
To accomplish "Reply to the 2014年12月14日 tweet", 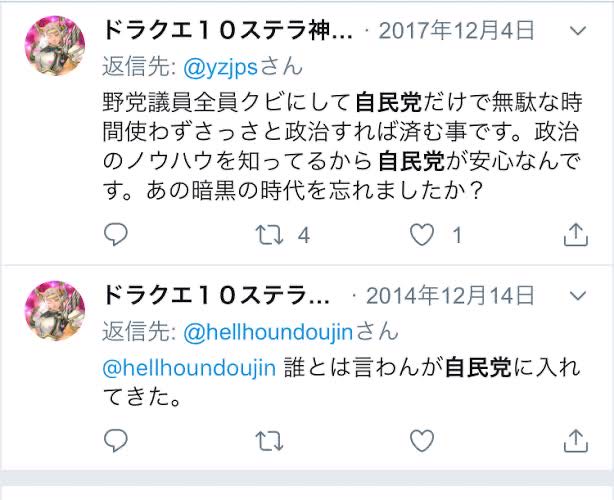I will coord(116,440).
